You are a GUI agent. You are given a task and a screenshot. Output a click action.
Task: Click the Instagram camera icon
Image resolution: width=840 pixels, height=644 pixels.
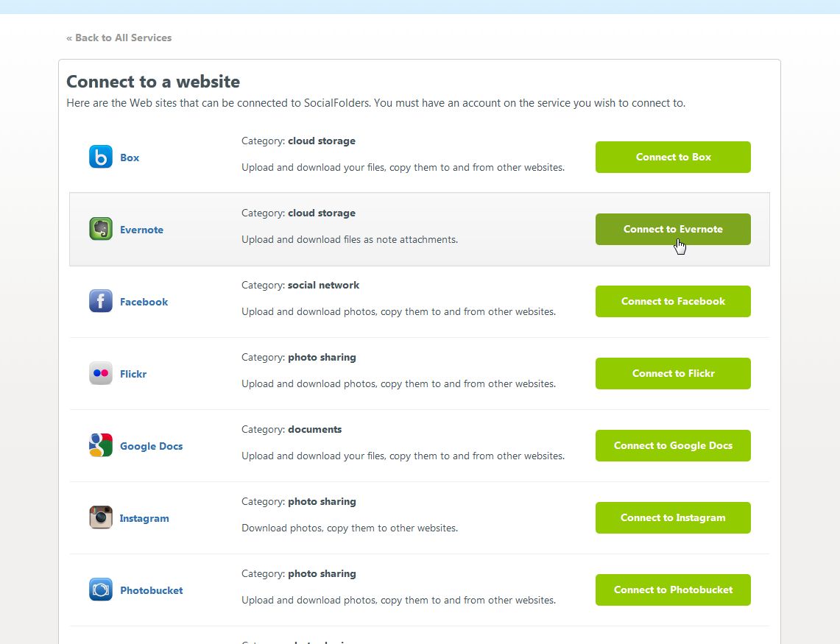click(101, 517)
